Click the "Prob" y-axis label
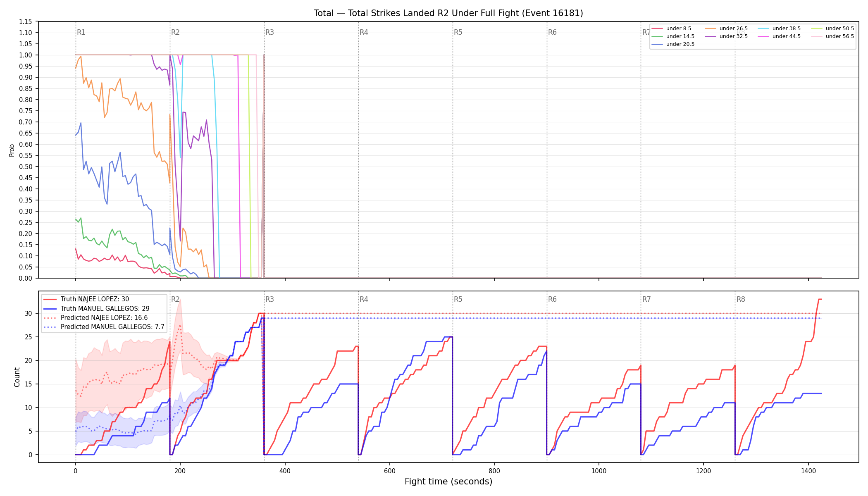Image resolution: width=868 pixels, height=496 pixels. click(x=12, y=150)
